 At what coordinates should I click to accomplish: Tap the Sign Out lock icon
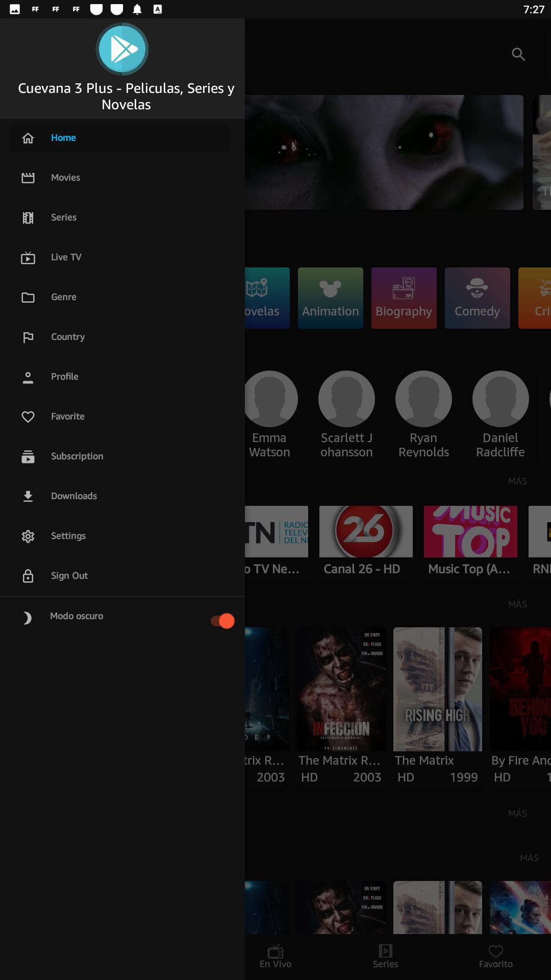[x=28, y=576]
